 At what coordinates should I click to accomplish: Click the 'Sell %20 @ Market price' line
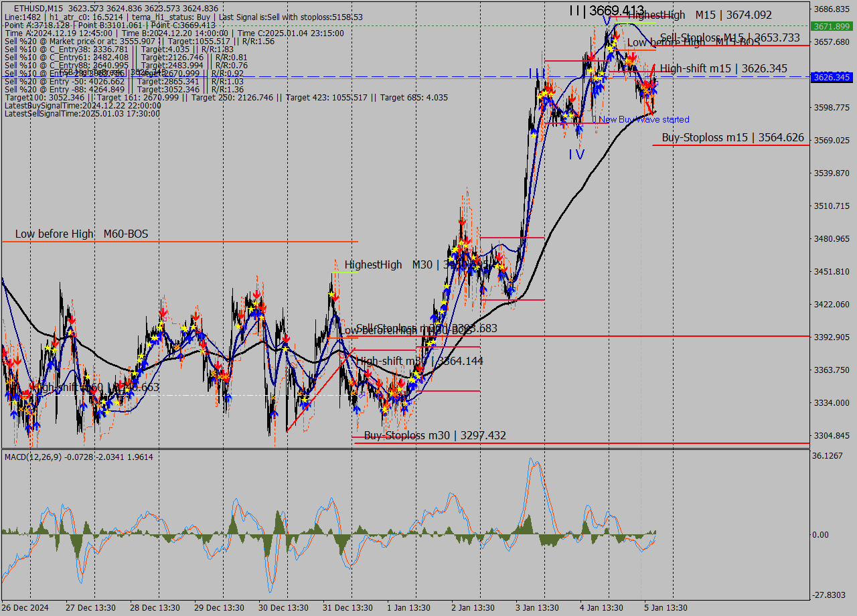tap(139, 41)
